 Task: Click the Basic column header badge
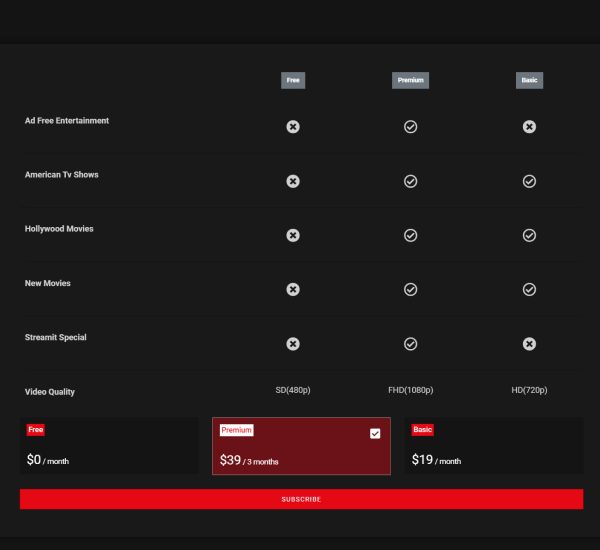coord(529,81)
